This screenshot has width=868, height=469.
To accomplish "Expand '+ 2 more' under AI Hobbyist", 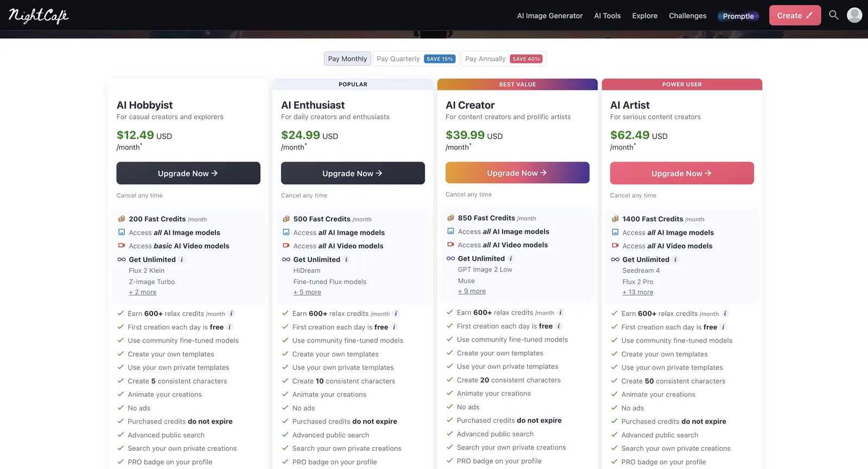I will (x=143, y=292).
